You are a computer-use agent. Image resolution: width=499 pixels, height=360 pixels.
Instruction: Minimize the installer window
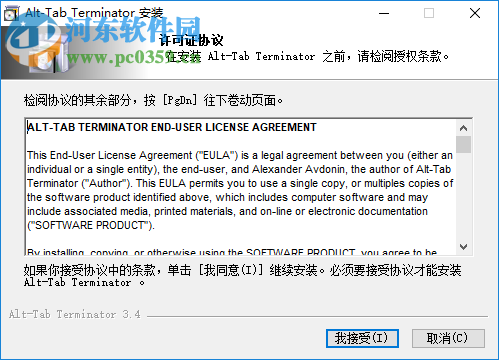pyautogui.click(x=384, y=13)
